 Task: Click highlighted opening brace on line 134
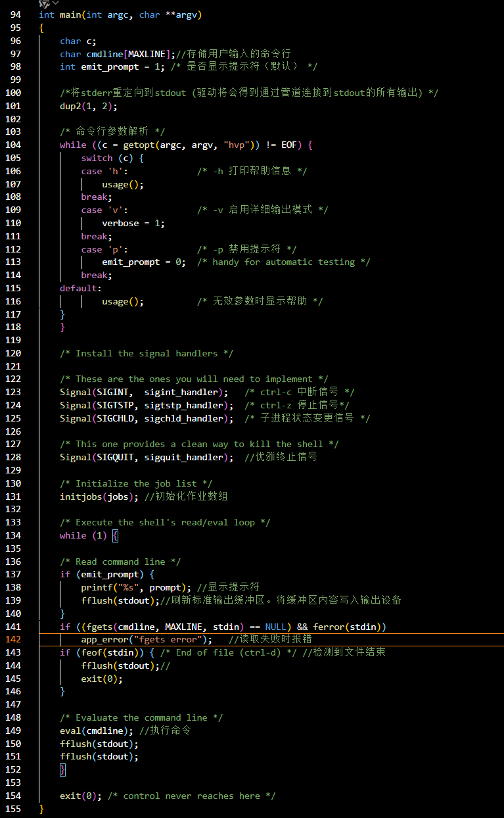(116, 535)
